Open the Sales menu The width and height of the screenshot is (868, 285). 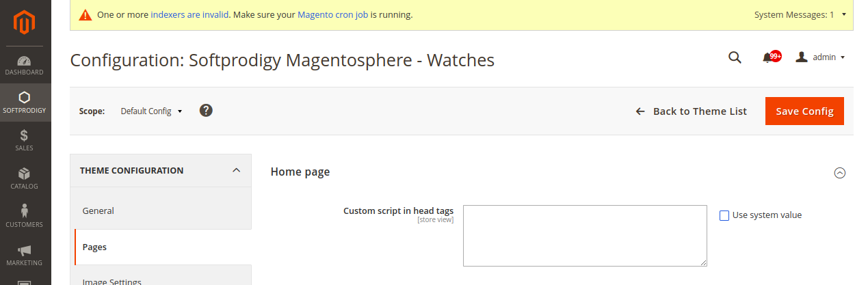(25, 141)
